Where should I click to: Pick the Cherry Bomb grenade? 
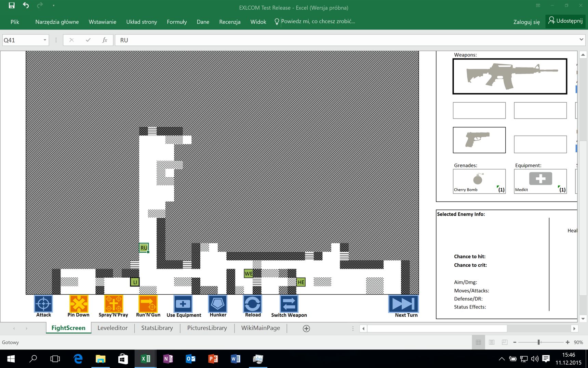pos(479,181)
